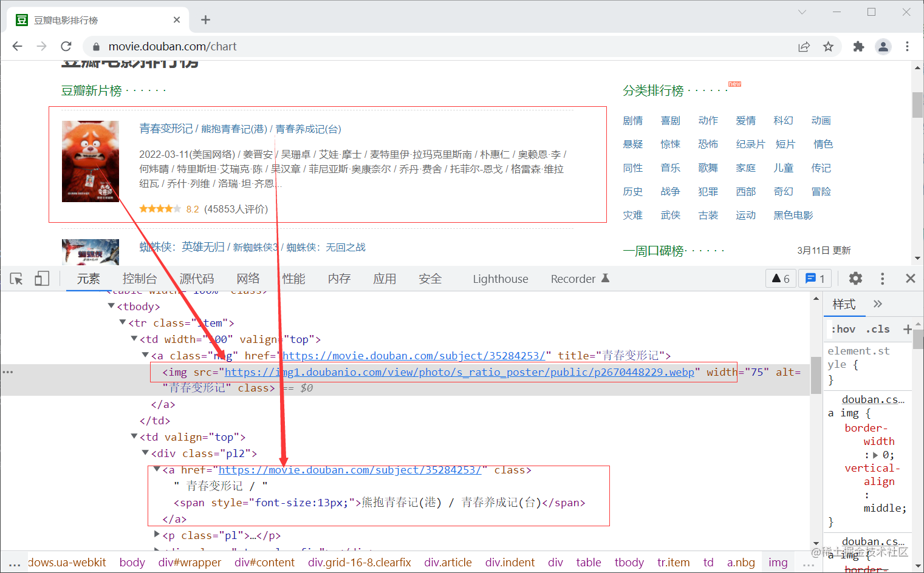Open Chrome's three-dot menu
This screenshot has width=924, height=573.
[x=907, y=46]
